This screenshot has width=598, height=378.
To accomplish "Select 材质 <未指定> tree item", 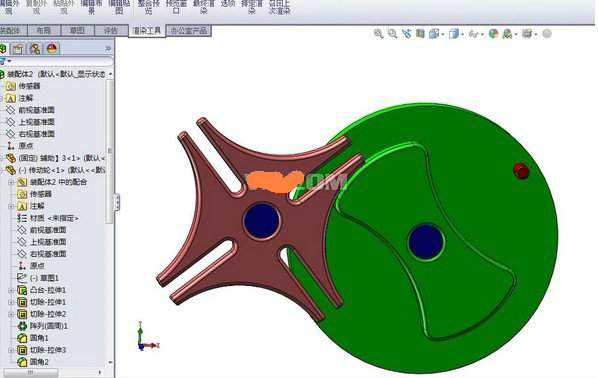I will tap(54, 218).
